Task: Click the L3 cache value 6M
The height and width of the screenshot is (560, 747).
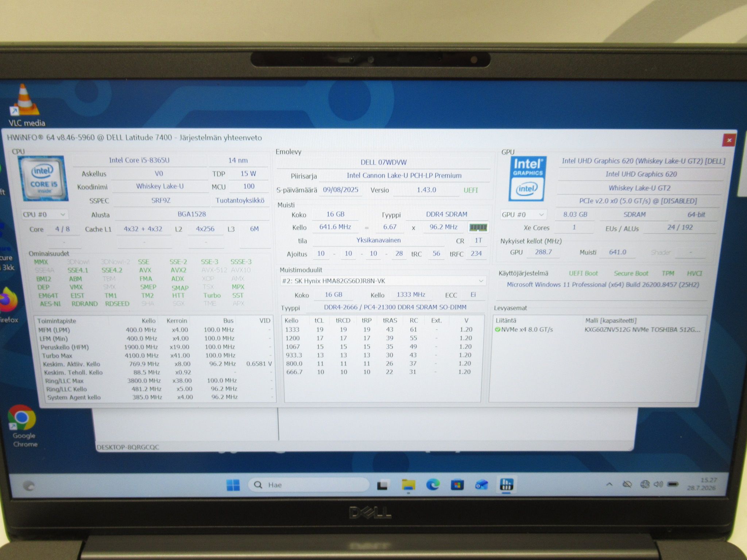Action: click(x=254, y=229)
